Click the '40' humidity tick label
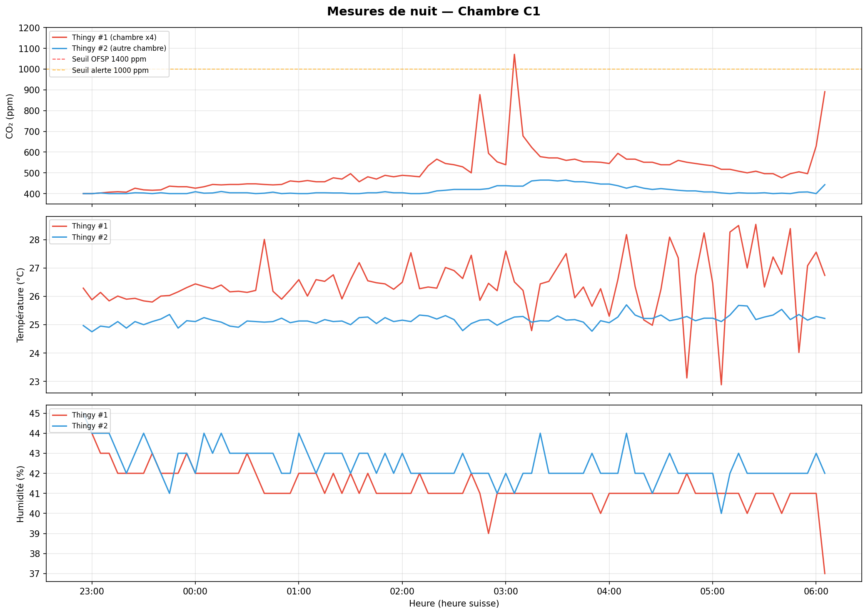The width and height of the screenshot is (868, 614). [x=35, y=514]
